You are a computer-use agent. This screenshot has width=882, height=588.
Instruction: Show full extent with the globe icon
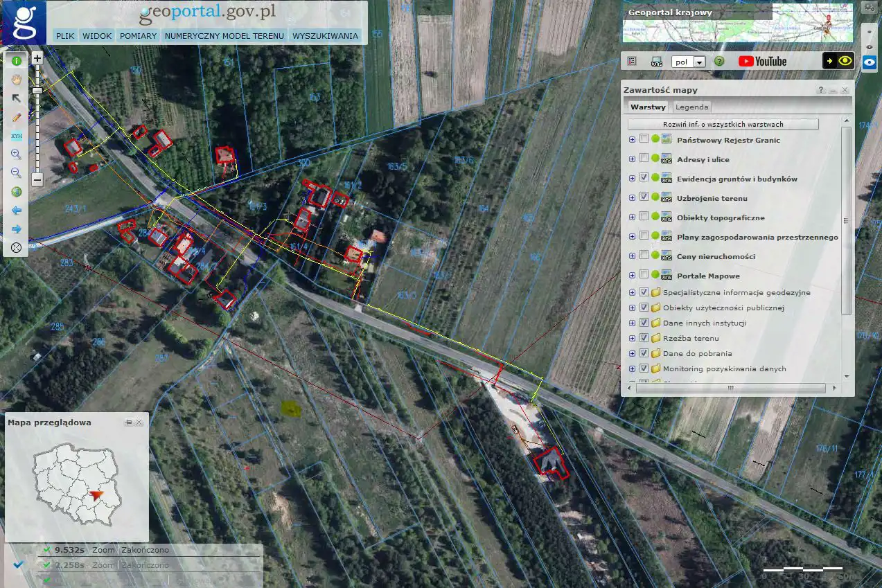click(16, 192)
